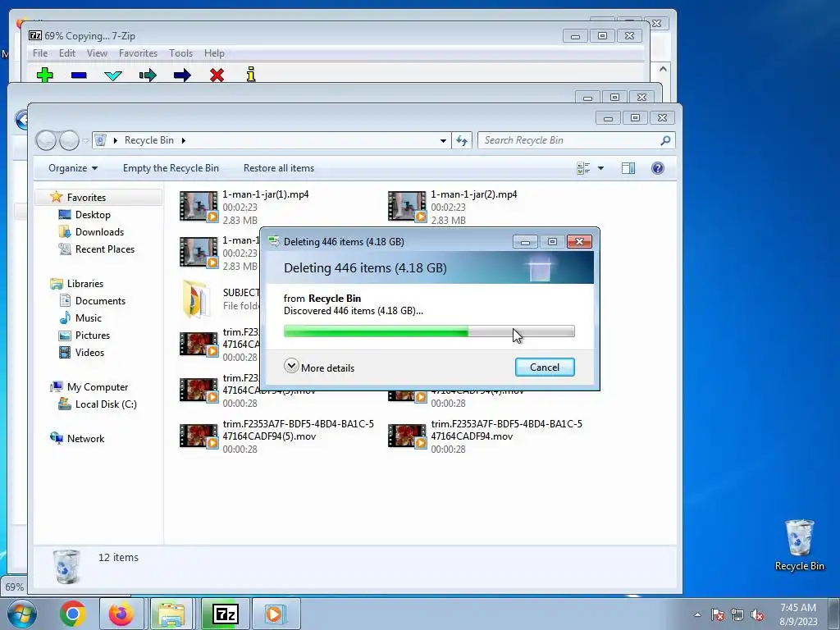Click the change your view icon
The width and height of the screenshot is (840, 630).
pyautogui.click(x=583, y=168)
